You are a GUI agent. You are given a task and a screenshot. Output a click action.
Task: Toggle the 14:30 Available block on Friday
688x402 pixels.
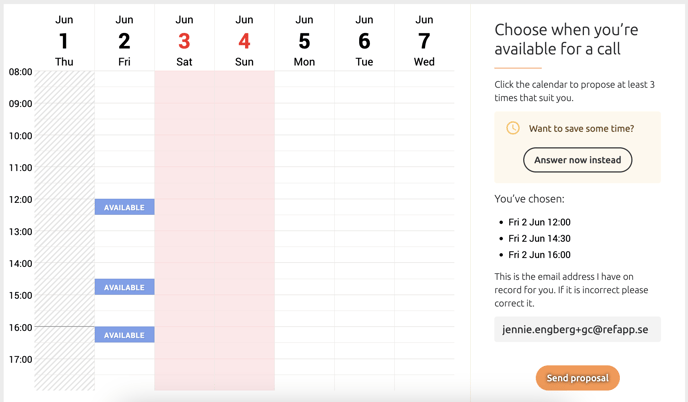[125, 287]
